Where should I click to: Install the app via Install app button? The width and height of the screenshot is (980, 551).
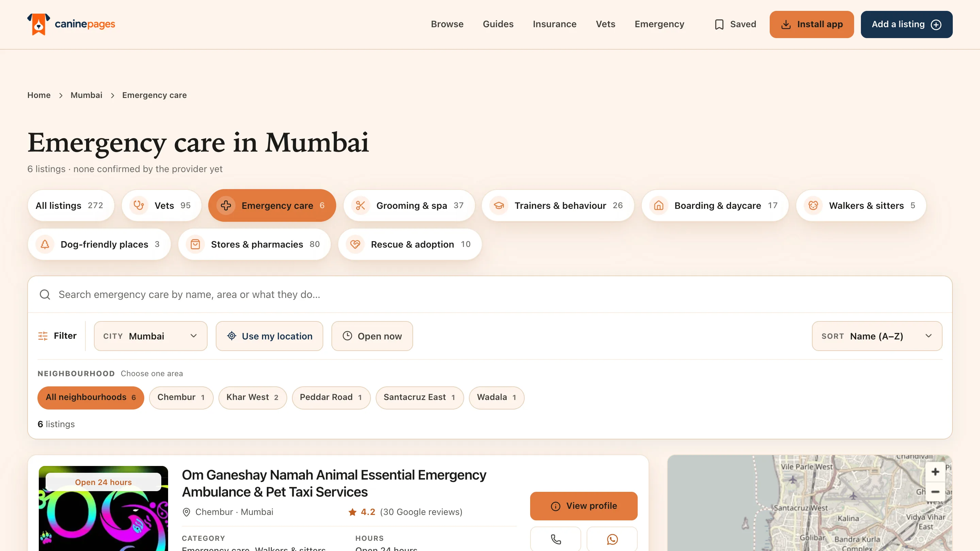click(812, 24)
